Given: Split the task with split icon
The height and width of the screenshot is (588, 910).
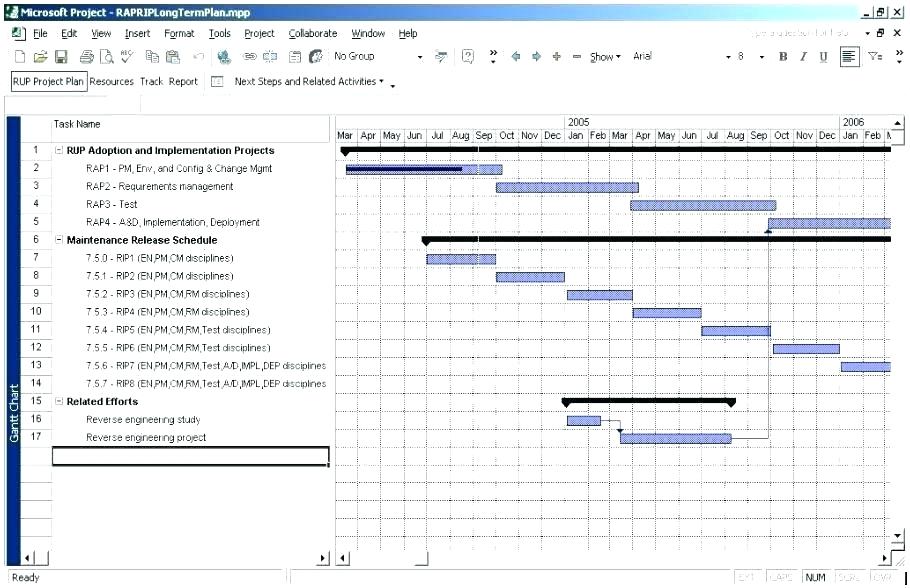Looking at the screenshot, I should pos(270,56).
